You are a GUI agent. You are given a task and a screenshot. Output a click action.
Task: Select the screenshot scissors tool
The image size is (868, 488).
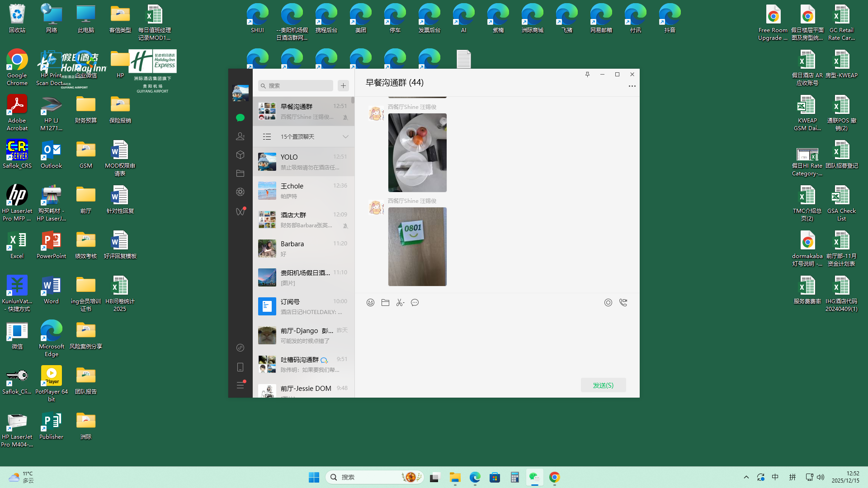click(x=400, y=303)
